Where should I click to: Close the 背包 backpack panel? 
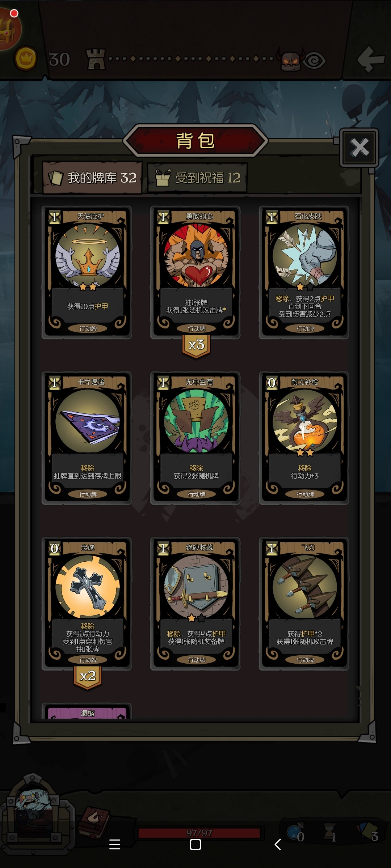pos(359,147)
